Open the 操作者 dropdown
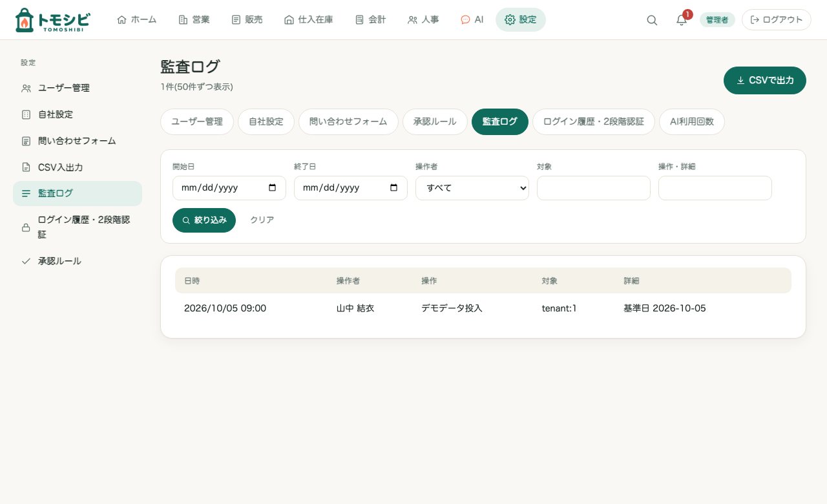 [472, 188]
